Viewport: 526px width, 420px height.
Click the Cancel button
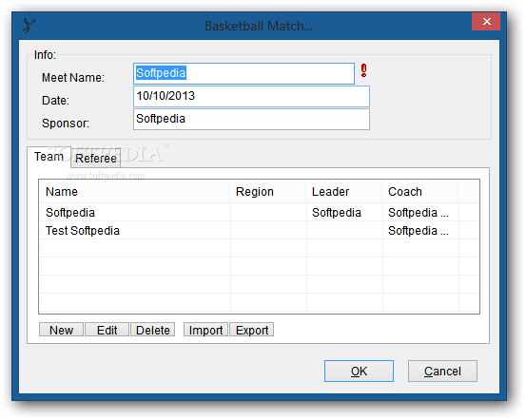[442, 371]
